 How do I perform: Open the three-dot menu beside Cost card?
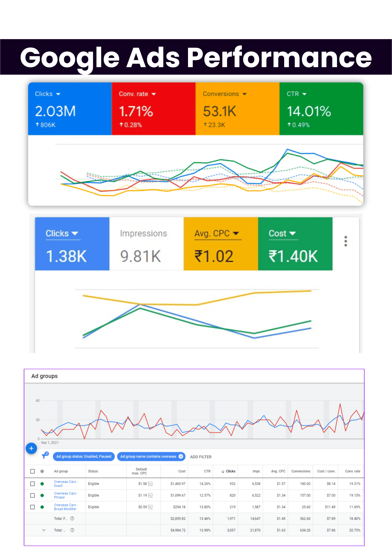(345, 241)
